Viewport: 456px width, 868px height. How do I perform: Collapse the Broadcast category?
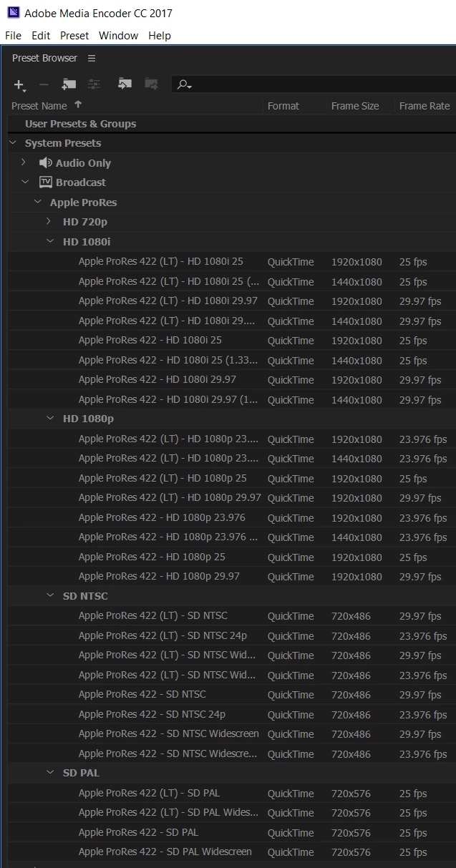click(x=25, y=182)
